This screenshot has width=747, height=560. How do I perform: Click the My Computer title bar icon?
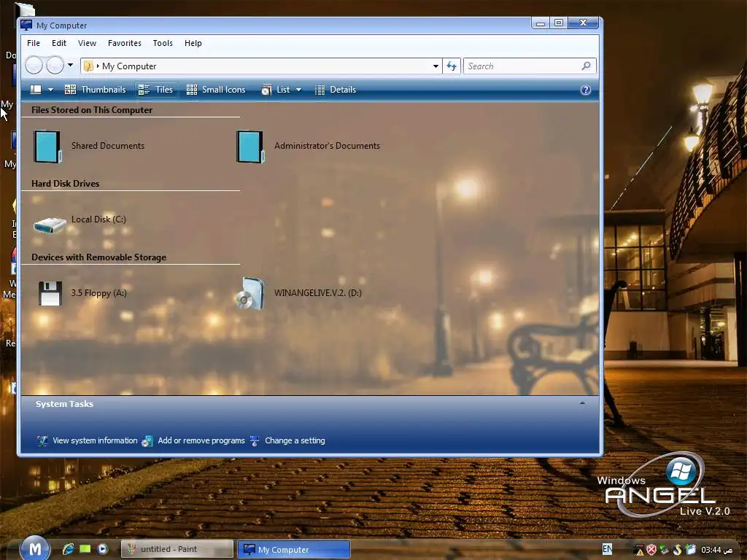pyautogui.click(x=27, y=26)
